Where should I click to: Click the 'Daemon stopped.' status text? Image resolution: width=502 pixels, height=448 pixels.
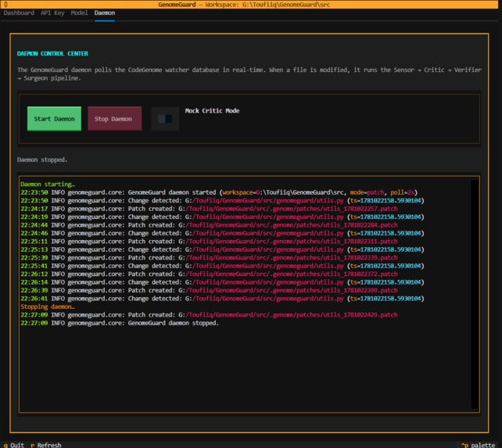[42, 159]
